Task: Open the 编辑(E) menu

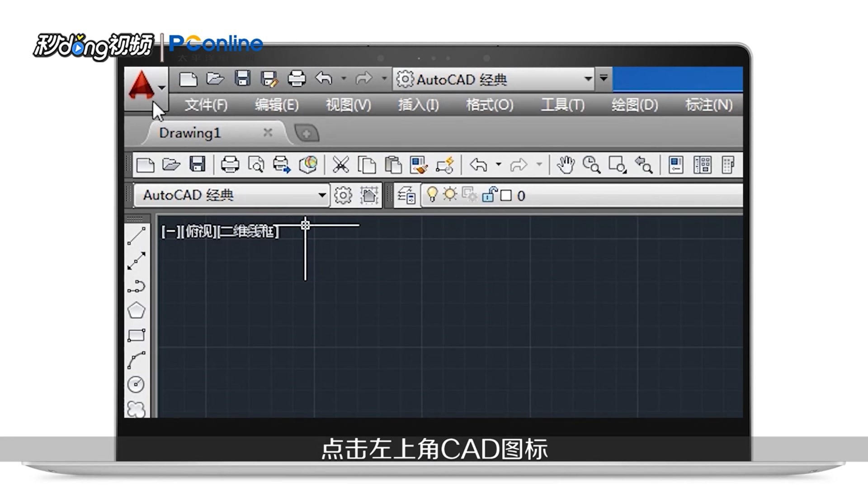Action: point(277,105)
